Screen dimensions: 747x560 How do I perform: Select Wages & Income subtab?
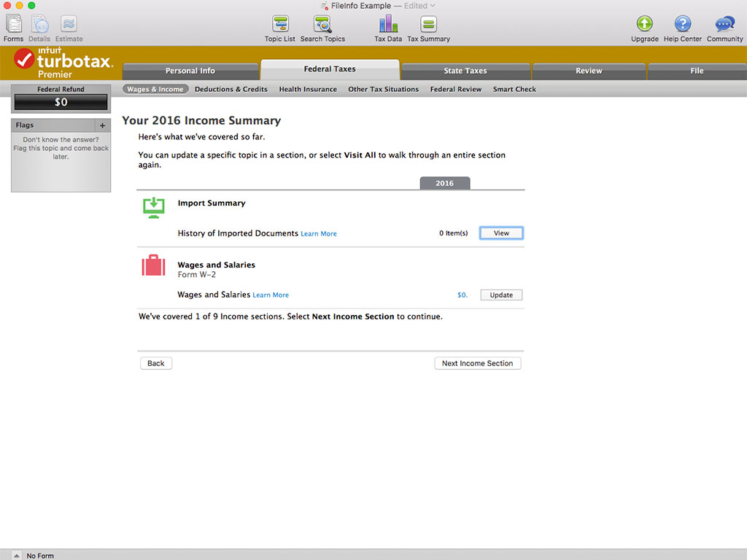pos(155,89)
